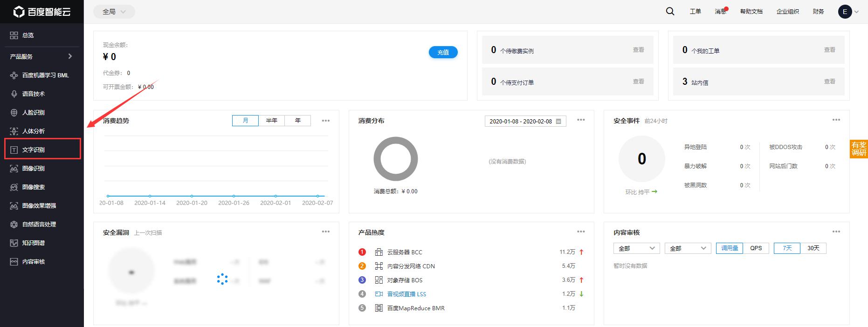The height and width of the screenshot is (327, 868).
Task: Go to 文字识别 in the sidebar
Action: point(42,150)
